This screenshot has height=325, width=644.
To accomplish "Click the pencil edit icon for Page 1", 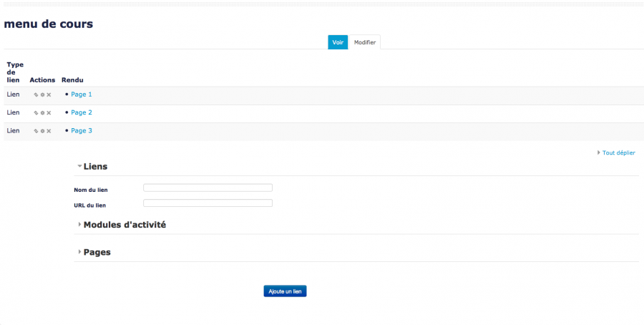I will coord(36,94).
